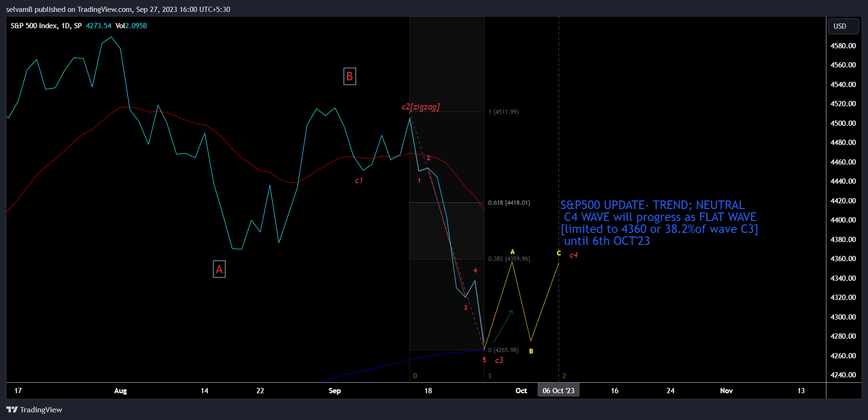
Task: Click the 4240.00 price axis label
Action: [x=843, y=375]
